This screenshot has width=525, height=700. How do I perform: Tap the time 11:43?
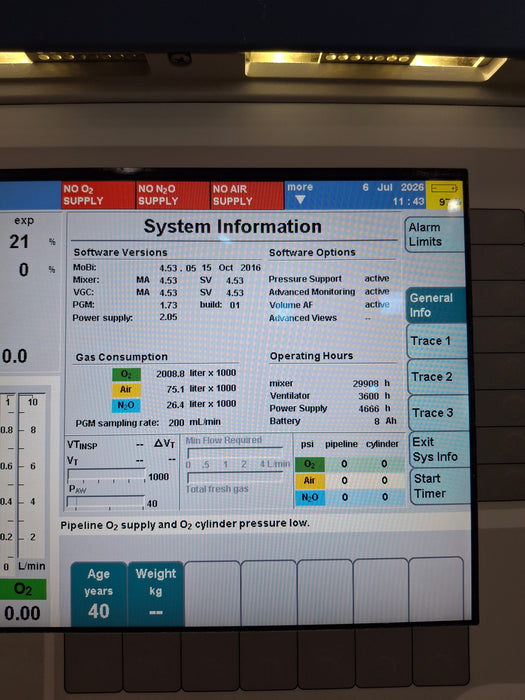pyautogui.click(x=408, y=201)
